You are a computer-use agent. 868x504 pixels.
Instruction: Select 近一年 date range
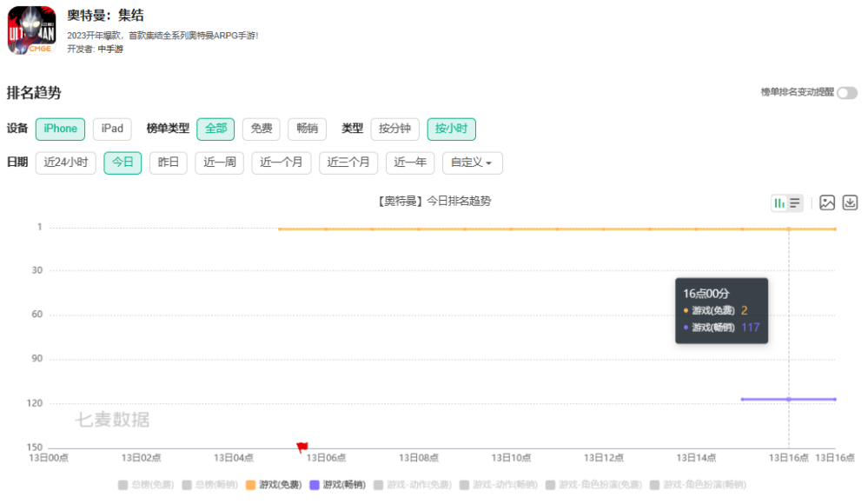click(x=410, y=162)
